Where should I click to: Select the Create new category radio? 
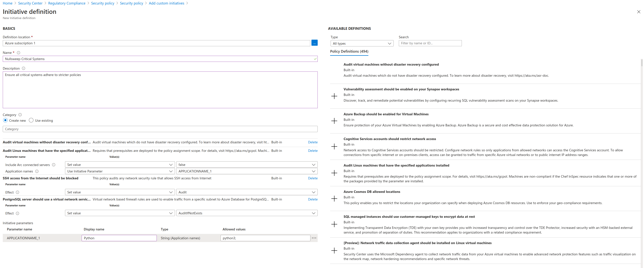point(5,120)
